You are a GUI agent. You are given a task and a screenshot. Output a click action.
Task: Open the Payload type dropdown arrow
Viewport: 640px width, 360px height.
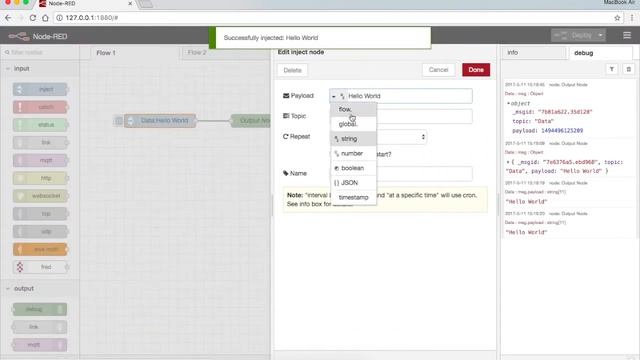coord(334,96)
